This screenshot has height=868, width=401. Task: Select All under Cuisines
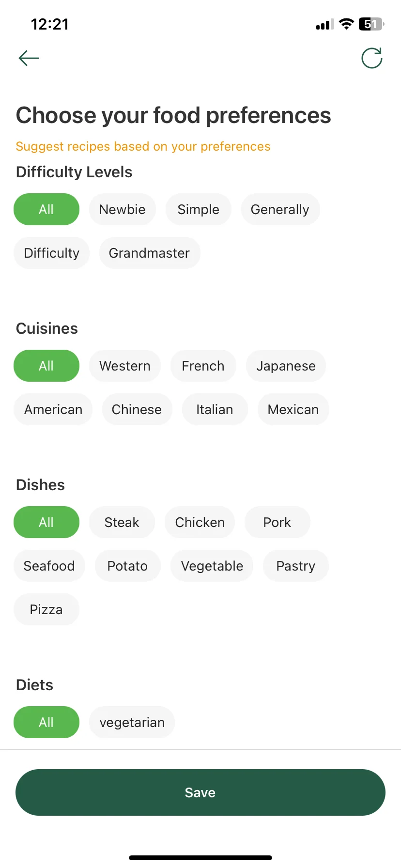point(46,366)
